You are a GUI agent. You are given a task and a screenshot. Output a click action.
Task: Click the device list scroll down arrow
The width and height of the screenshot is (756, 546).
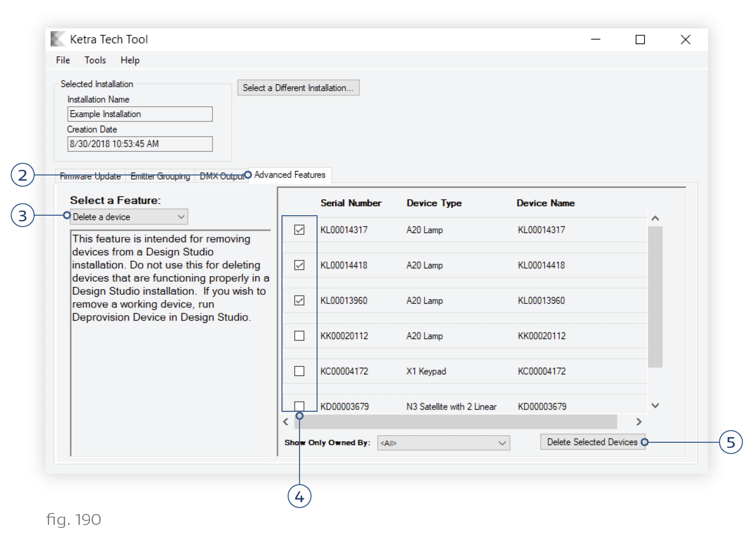[x=655, y=406]
